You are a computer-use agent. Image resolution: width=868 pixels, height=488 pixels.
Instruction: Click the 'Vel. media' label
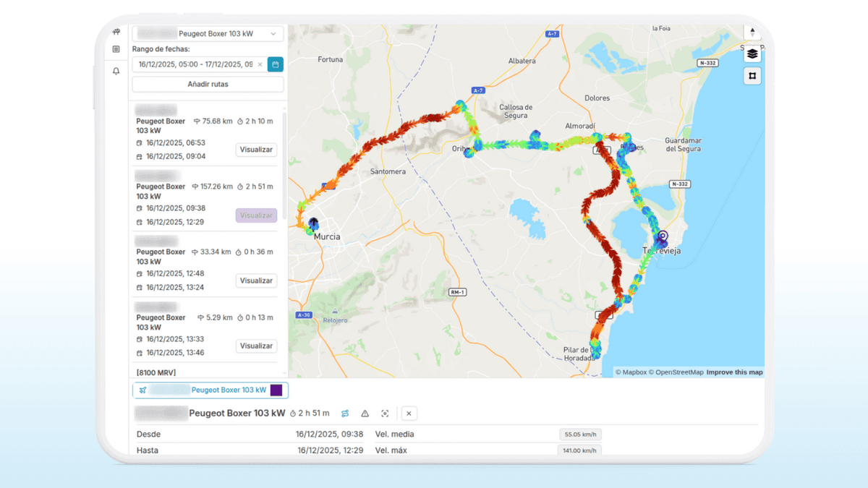pyautogui.click(x=395, y=435)
